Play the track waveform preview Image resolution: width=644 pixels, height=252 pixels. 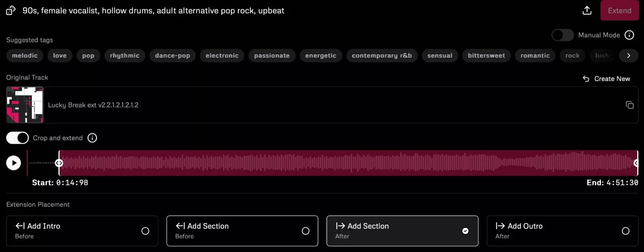point(14,163)
